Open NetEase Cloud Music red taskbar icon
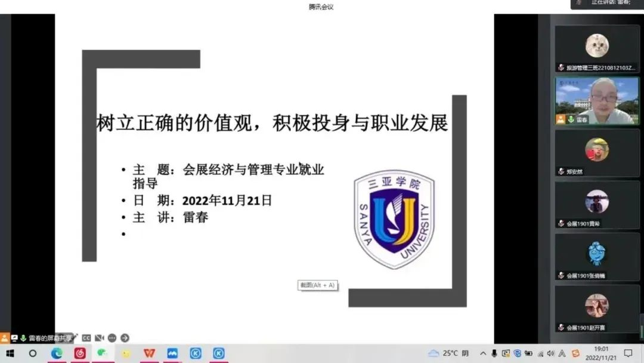 [x=80, y=353]
